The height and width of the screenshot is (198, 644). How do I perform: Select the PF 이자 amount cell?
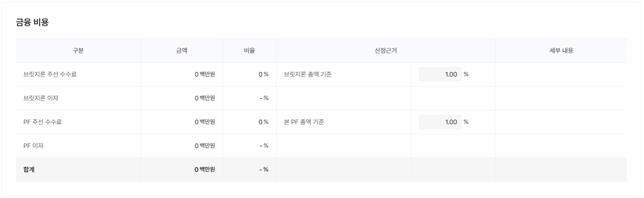point(204,146)
